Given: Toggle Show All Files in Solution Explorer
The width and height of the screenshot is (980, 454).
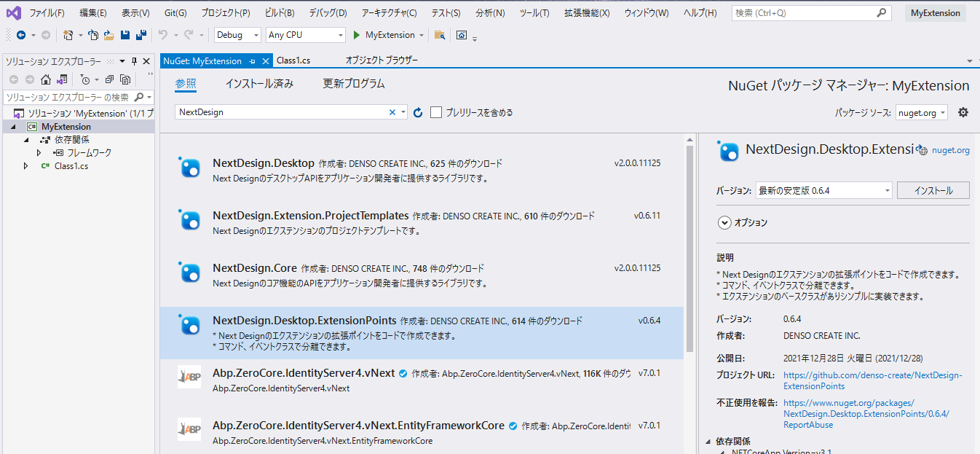Looking at the screenshot, I should (x=125, y=79).
